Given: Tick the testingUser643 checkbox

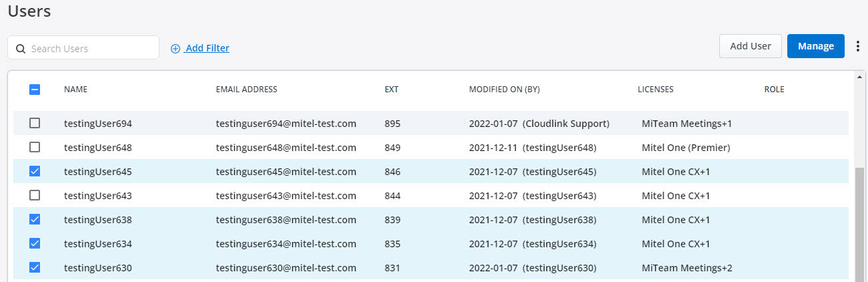Looking at the screenshot, I should (x=35, y=195).
